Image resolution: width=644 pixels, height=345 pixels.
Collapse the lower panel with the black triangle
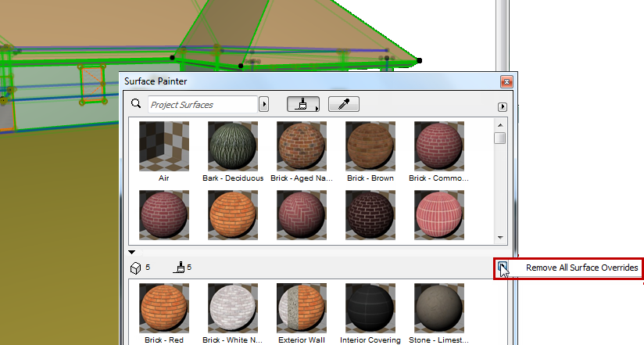131,252
